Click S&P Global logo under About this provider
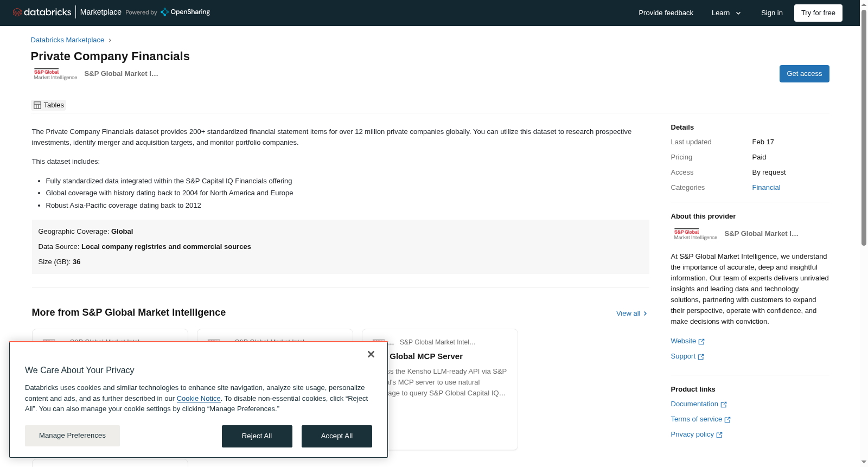The height and width of the screenshot is (467, 868). coord(695,234)
